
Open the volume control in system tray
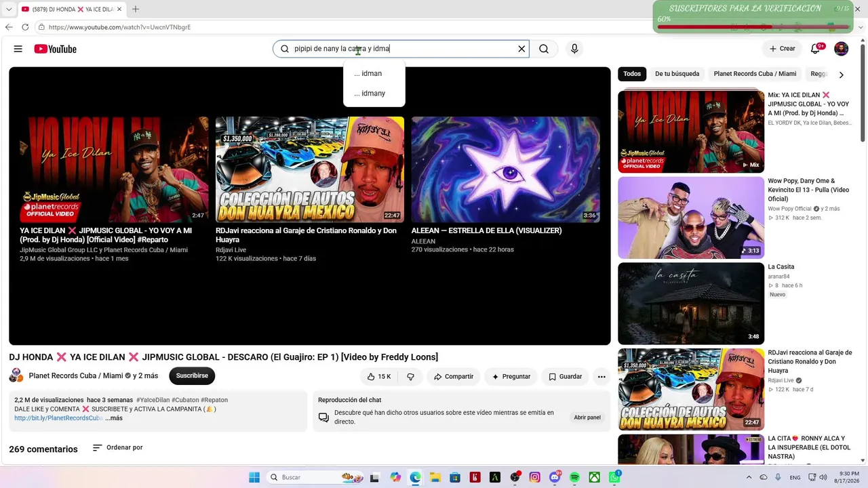(x=823, y=477)
